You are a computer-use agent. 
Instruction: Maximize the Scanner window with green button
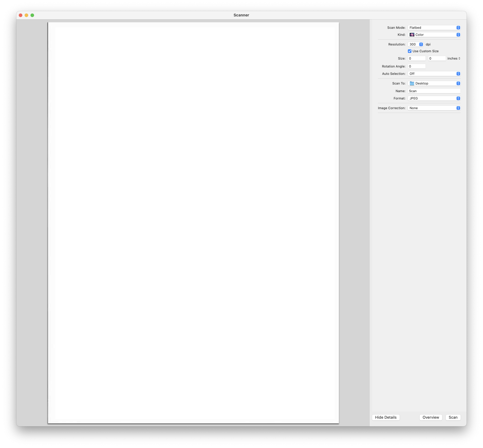(32, 15)
